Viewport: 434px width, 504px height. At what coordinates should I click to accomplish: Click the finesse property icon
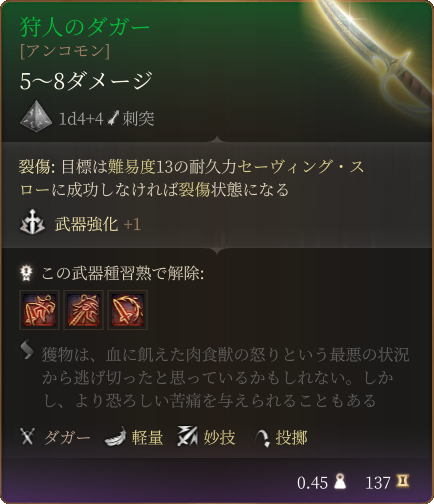coord(187,436)
